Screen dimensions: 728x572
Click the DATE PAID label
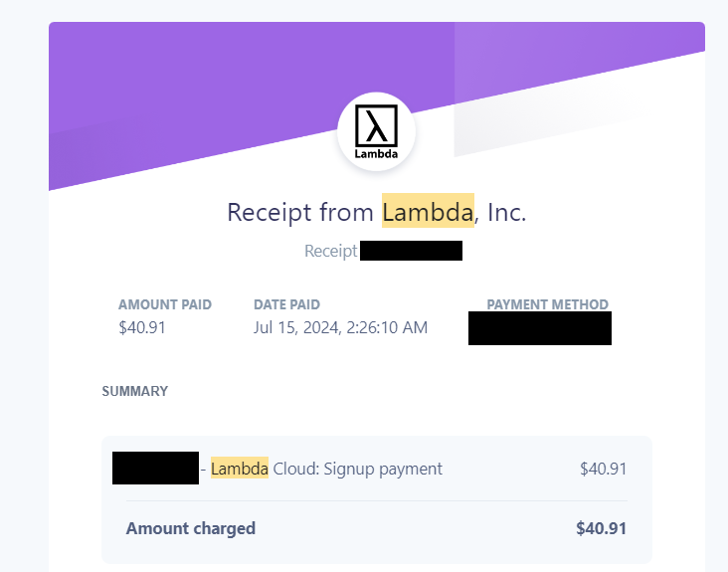tap(286, 304)
